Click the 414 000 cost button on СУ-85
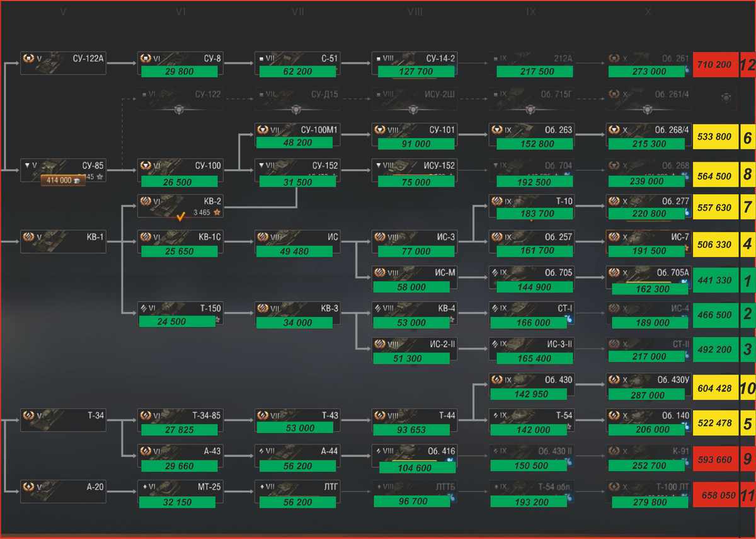The width and height of the screenshot is (756, 539). tap(63, 180)
